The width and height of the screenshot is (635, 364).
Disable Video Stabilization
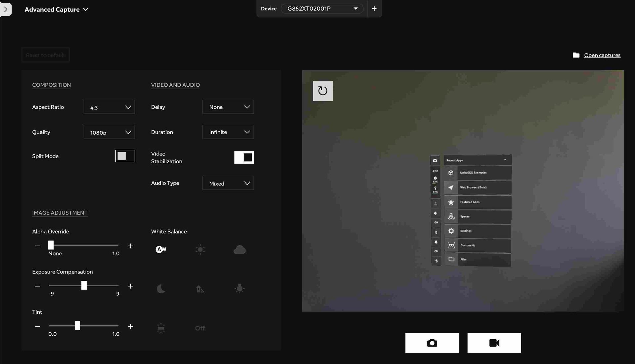[x=244, y=157]
